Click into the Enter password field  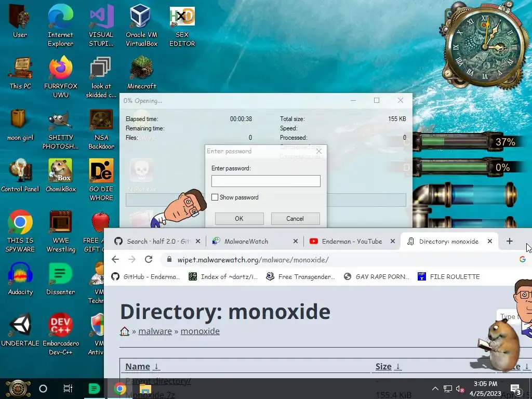pos(265,181)
